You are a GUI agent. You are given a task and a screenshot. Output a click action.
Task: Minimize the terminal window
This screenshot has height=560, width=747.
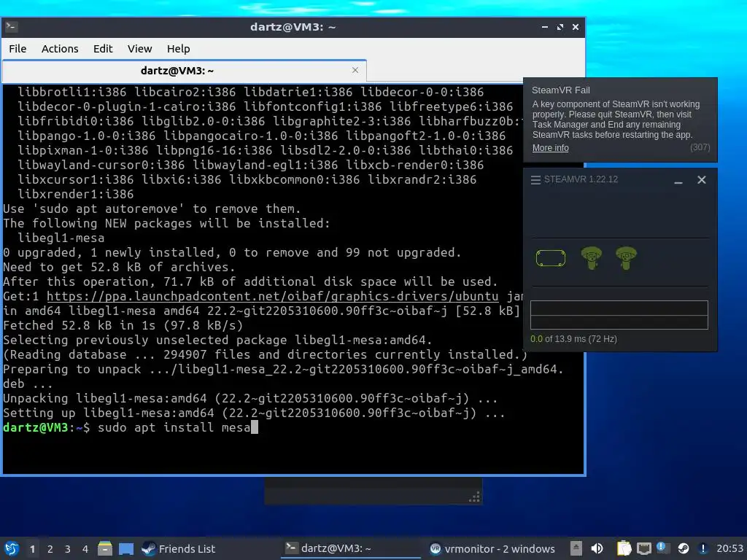pyautogui.click(x=544, y=27)
